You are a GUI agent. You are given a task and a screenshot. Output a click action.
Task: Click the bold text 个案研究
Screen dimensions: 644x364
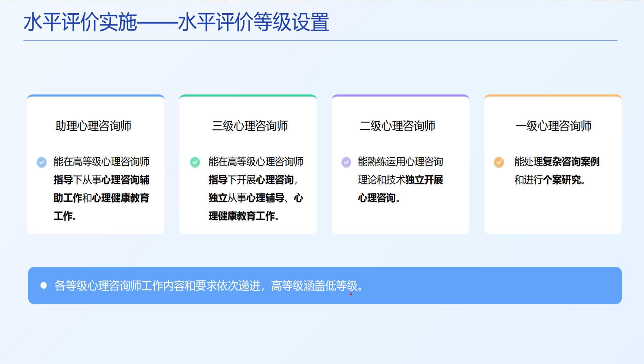click(562, 180)
